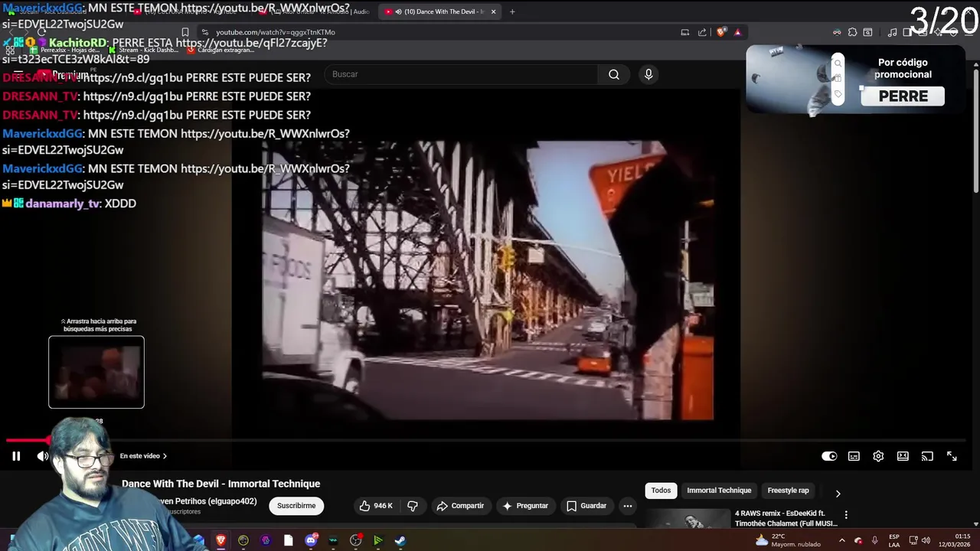This screenshot has width=980, height=551.
Task: Open the 'Stream - Kick Dashb...' bookmark
Action: click(142, 50)
